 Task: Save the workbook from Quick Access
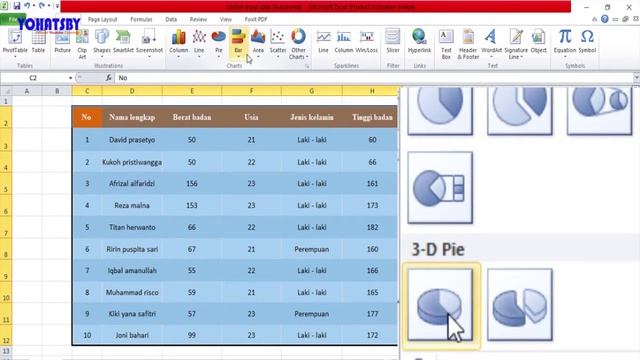point(17,6)
